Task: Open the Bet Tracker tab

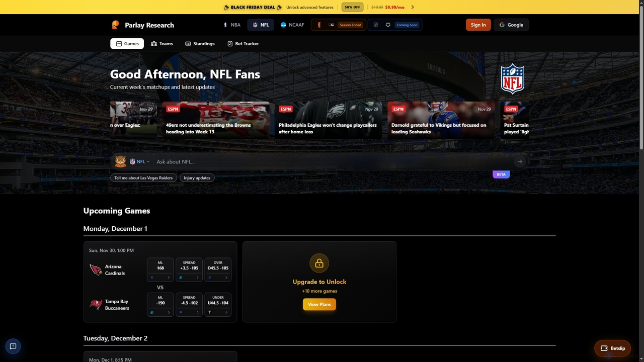Action: coord(243,44)
